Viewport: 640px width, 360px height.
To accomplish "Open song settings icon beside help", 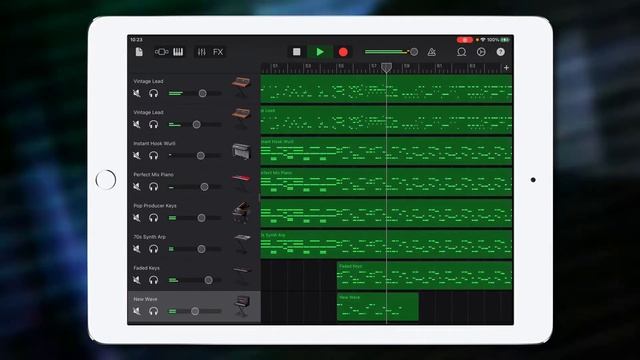I will point(481,52).
